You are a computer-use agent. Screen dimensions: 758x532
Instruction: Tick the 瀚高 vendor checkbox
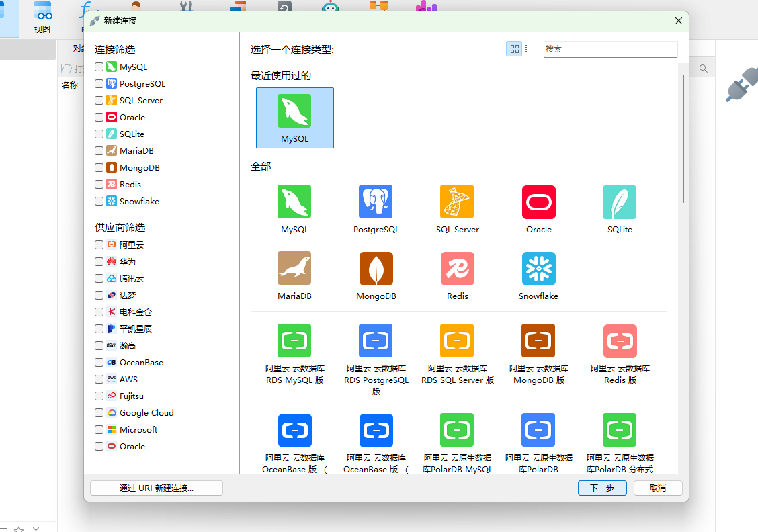(x=99, y=345)
